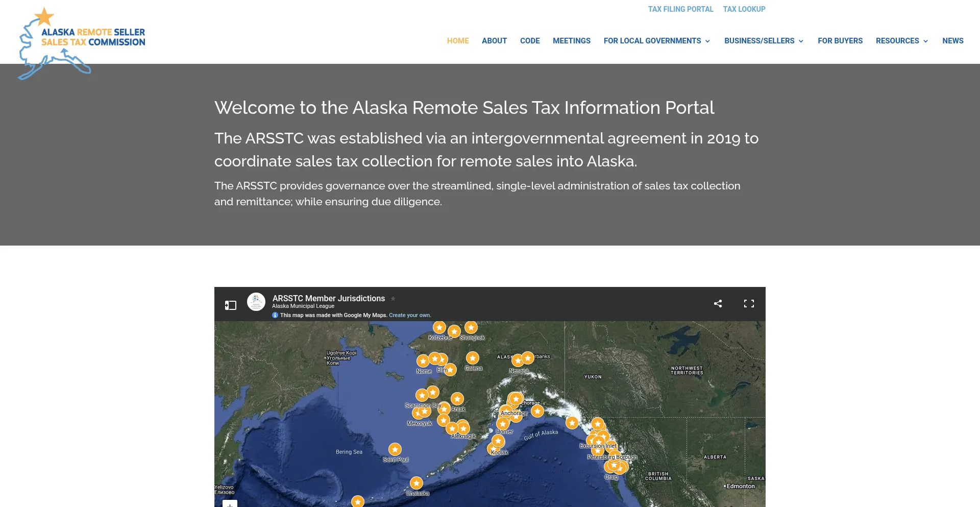Open the About menu item
980x507 pixels.
(494, 41)
